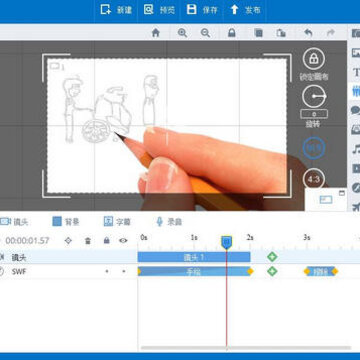This screenshot has width=360, height=360.
Task: Click the 00:00:01.57 timecode display
Action: (x=27, y=240)
